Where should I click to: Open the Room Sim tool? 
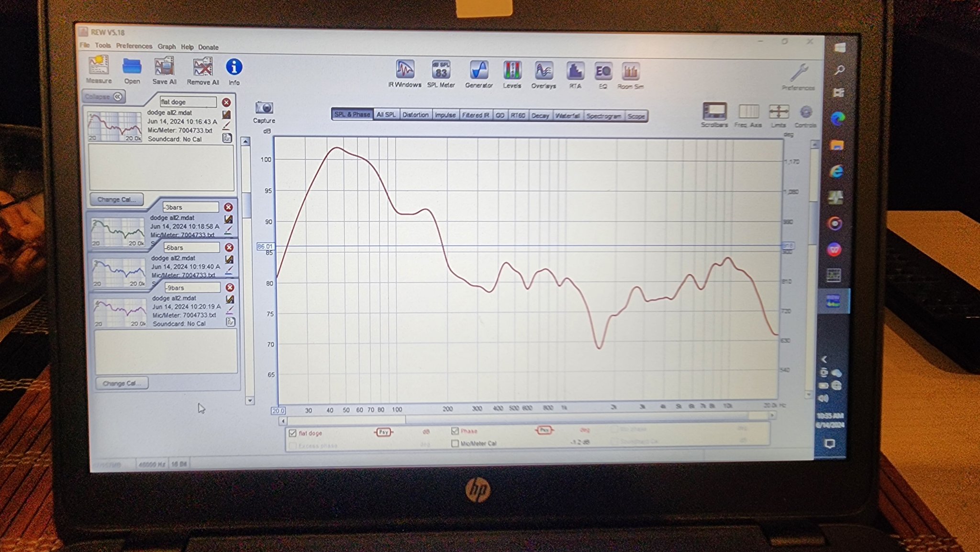pos(631,72)
